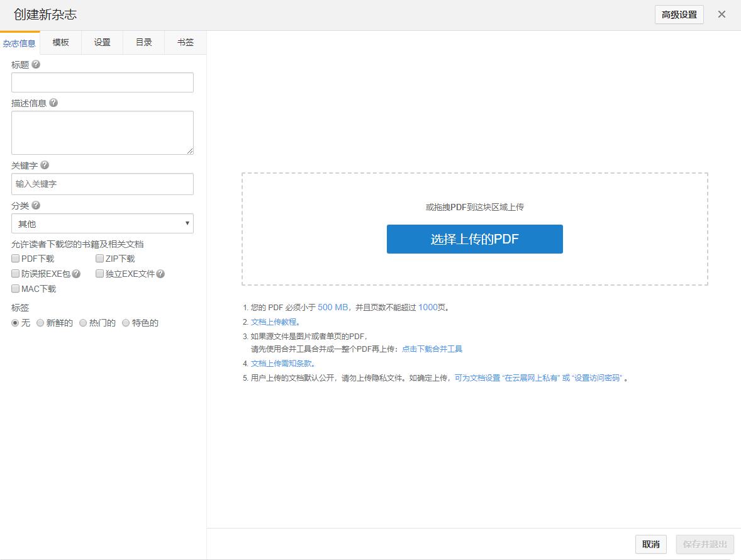Tick the ZIP下载 checkbox

(x=100, y=258)
